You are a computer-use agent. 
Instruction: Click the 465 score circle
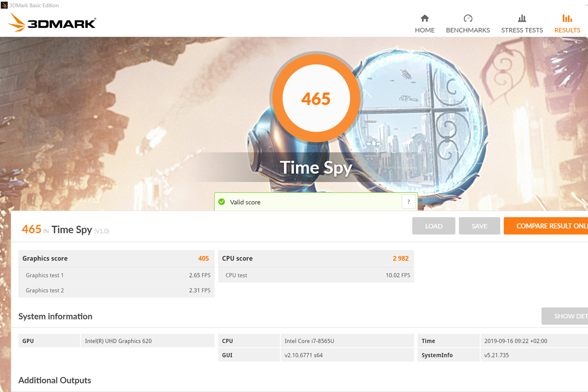[x=316, y=98]
